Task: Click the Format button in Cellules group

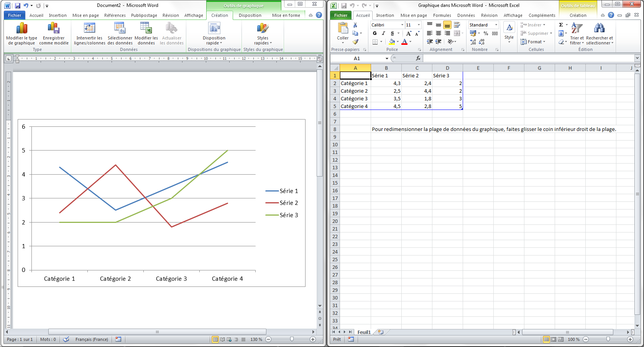Action: 534,42
